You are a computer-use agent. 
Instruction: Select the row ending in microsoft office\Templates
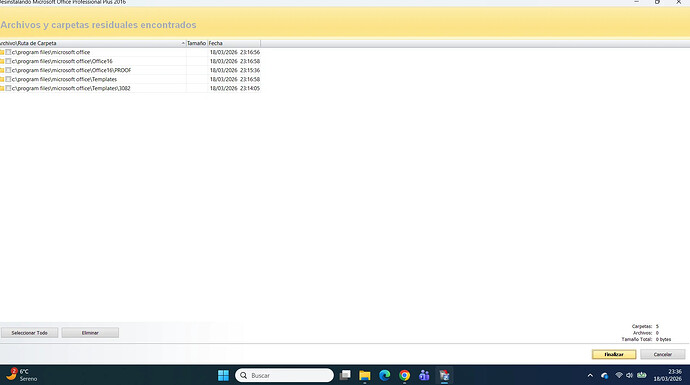point(64,79)
